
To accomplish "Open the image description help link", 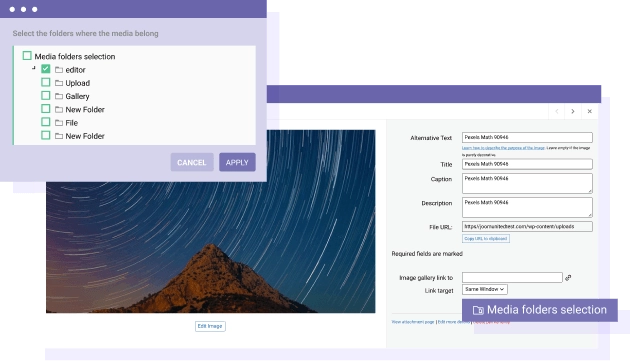I will pos(503,148).
